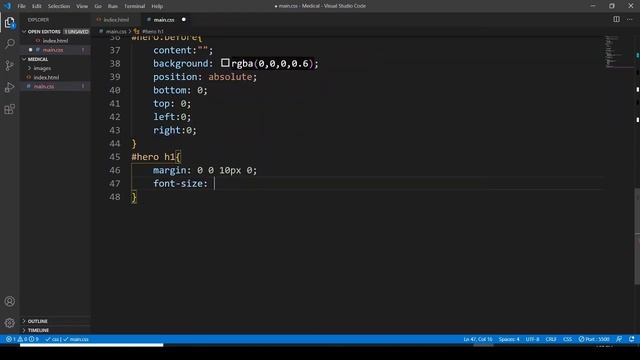Image resolution: width=640 pixels, height=360 pixels.
Task: Click the EXPLORER panel title
Action: 38,20
